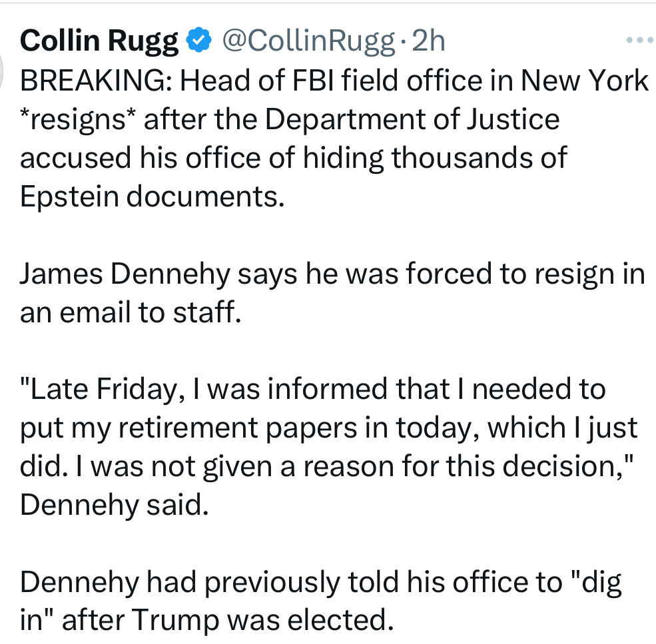Open the three-dot more options menu
Screen dimensions: 656x644
click(x=641, y=41)
